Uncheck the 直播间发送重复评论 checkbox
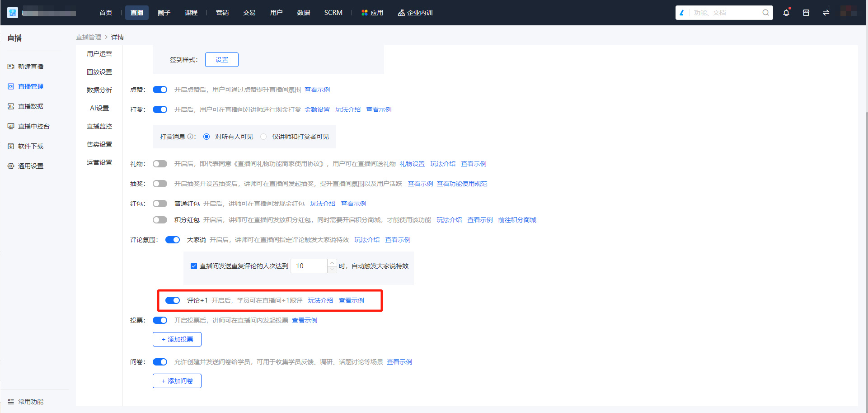 coord(194,266)
